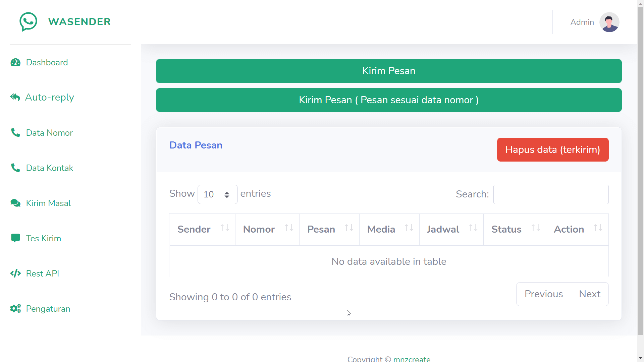This screenshot has width=644, height=362.
Task: Toggle sort order for the Nomor column
Action: [x=289, y=228]
